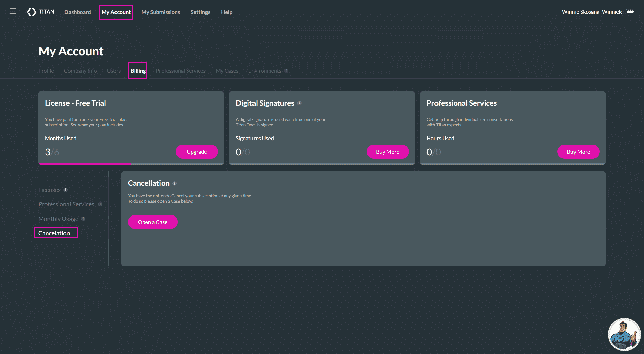Viewport: 644px width, 354px height.
Task: Click the 0/0 Hours Used value
Action: (x=433, y=152)
